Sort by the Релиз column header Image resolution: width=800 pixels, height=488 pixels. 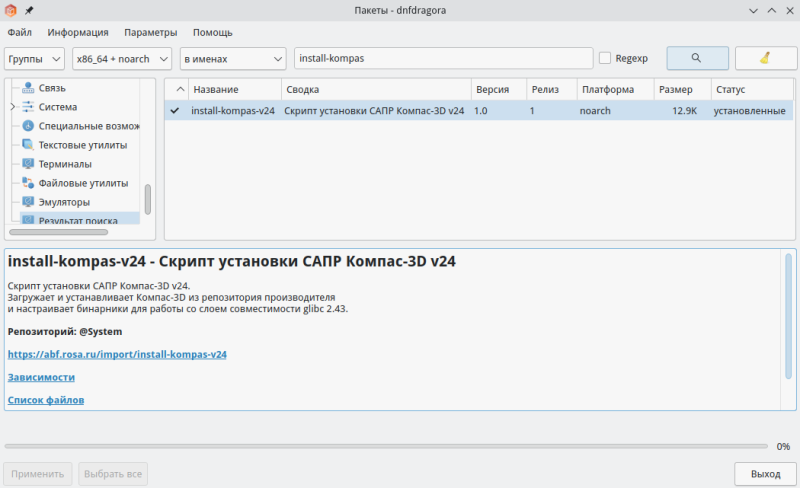pyautogui.click(x=552, y=89)
